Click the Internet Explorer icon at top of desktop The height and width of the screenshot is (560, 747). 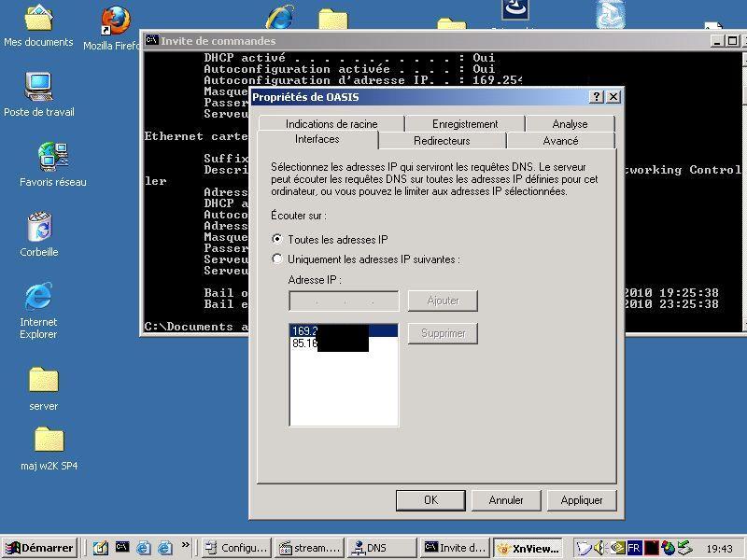point(280,16)
